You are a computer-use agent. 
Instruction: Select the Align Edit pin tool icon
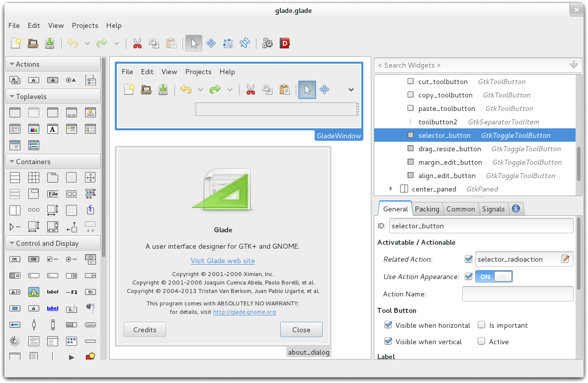(245, 43)
